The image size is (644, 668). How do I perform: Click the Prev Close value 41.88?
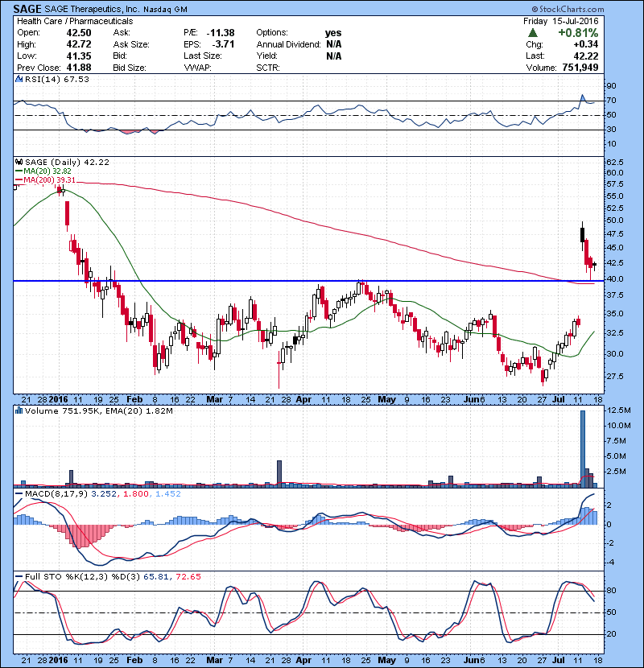tap(79, 68)
